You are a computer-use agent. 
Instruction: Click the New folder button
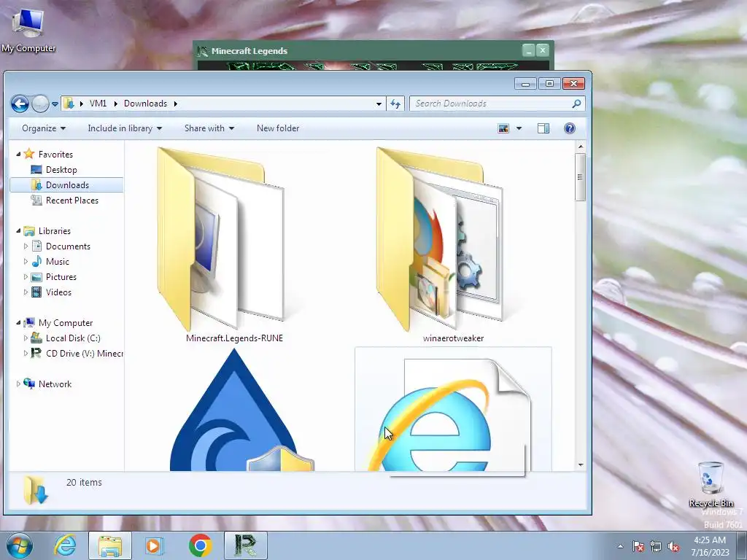point(278,128)
